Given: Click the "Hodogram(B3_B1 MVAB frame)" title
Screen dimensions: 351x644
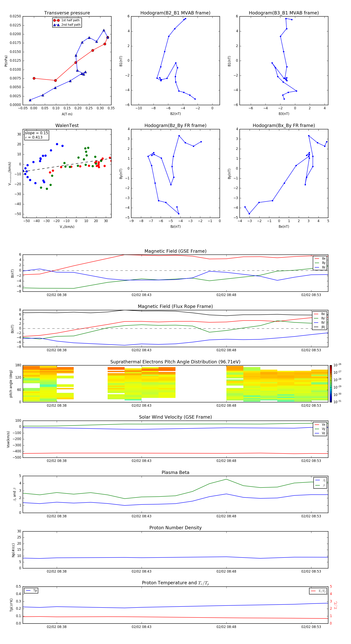Looking at the screenshot, I should (284, 13).
